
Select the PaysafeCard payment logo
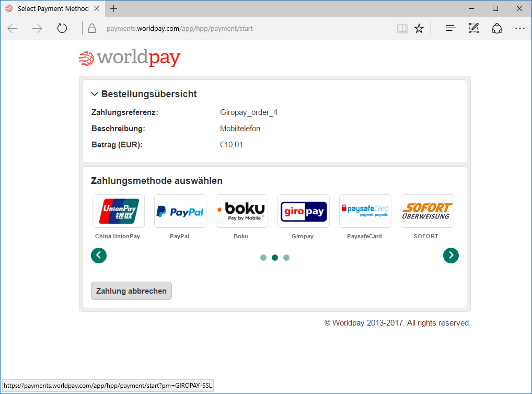pyautogui.click(x=365, y=211)
